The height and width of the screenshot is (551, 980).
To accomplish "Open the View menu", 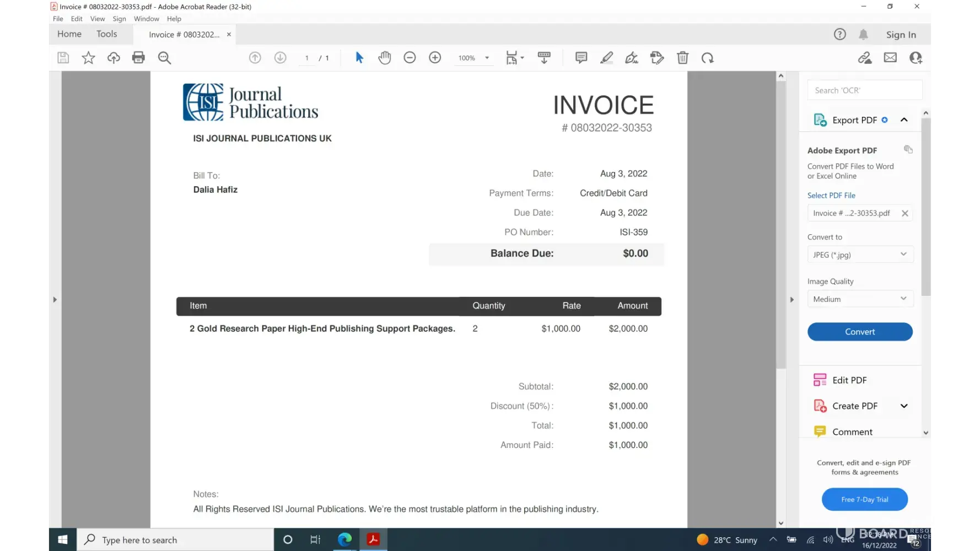I will pyautogui.click(x=98, y=19).
